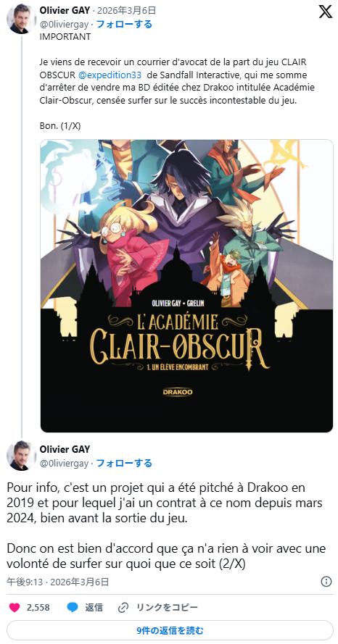The image size is (338, 644).
Task: Open second tweet's Olivier GAY display name
Action: tap(65, 449)
